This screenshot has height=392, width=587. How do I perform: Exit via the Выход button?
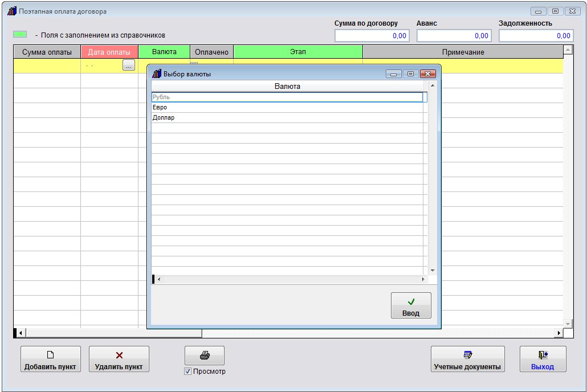coord(543,359)
